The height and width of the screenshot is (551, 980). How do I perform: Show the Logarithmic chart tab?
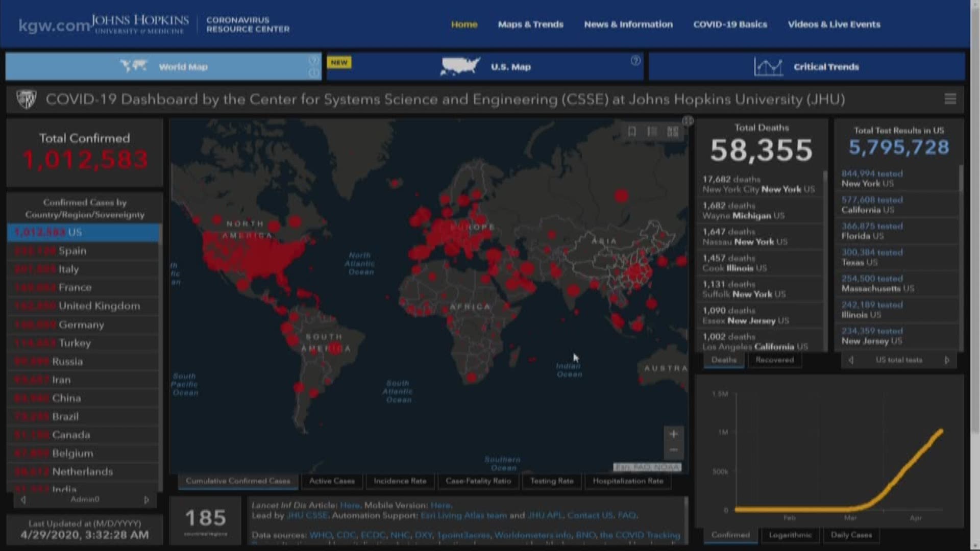click(790, 535)
